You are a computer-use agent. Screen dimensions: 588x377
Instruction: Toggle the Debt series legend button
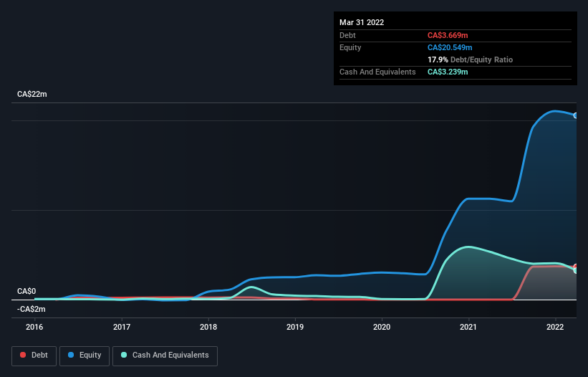[34, 355]
